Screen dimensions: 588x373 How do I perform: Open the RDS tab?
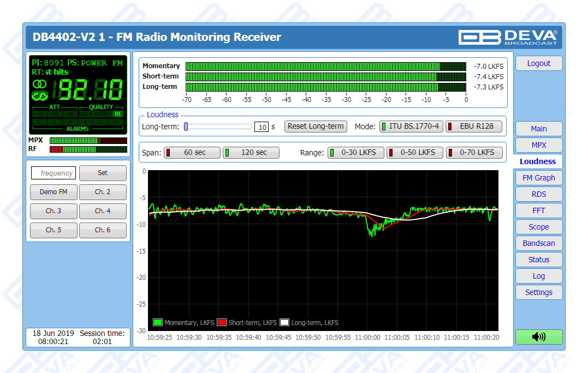click(538, 194)
